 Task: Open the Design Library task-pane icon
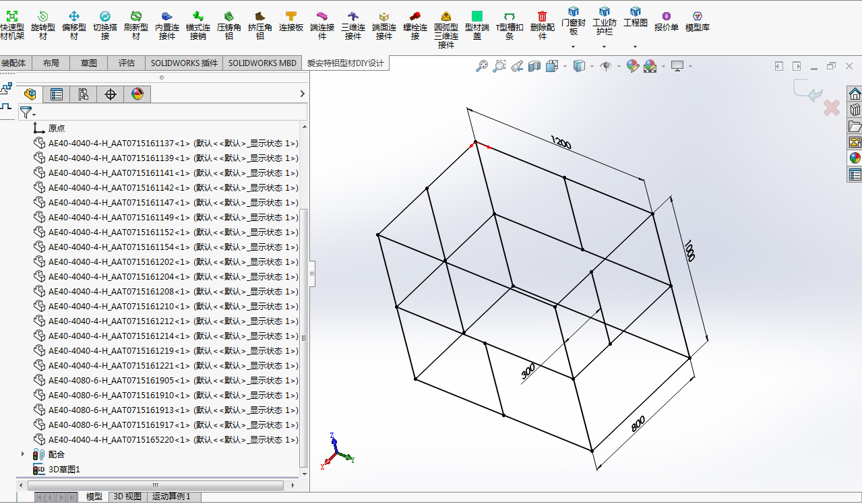(855, 110)
